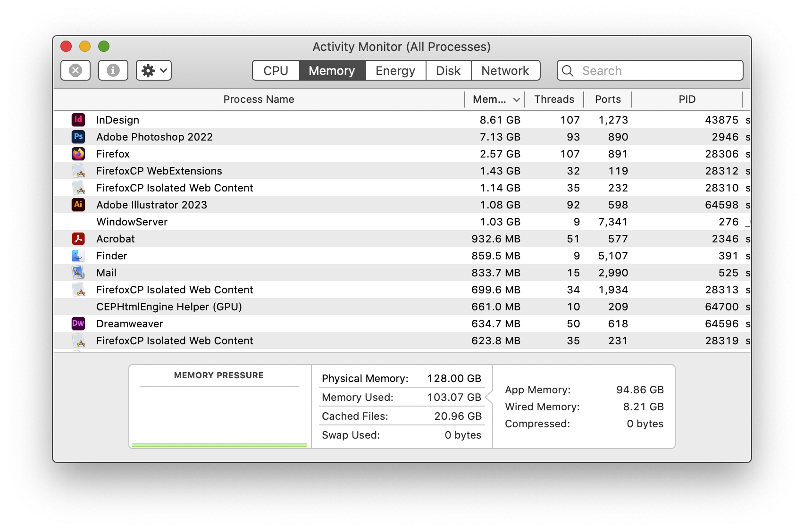The width and height of the screenshot is (804, 532).
Task: Click the Adobe Illustrator 2023 icon
Action: pos(78,205)
